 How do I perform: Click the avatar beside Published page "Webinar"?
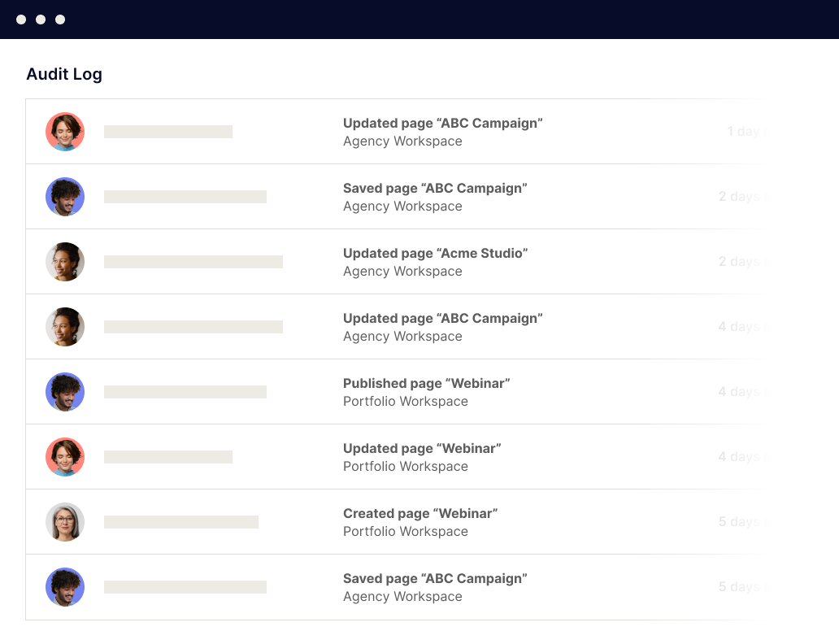[65, 392]
